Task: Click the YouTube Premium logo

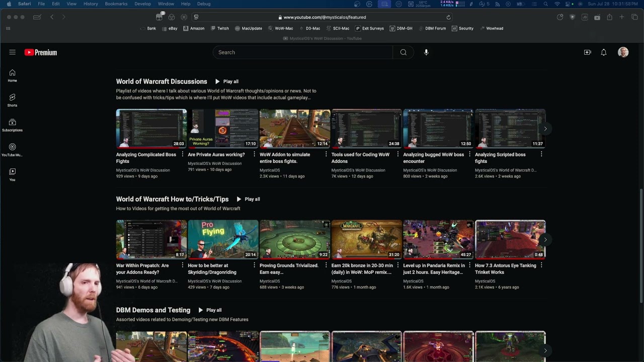Action: [x=41, y=52]
